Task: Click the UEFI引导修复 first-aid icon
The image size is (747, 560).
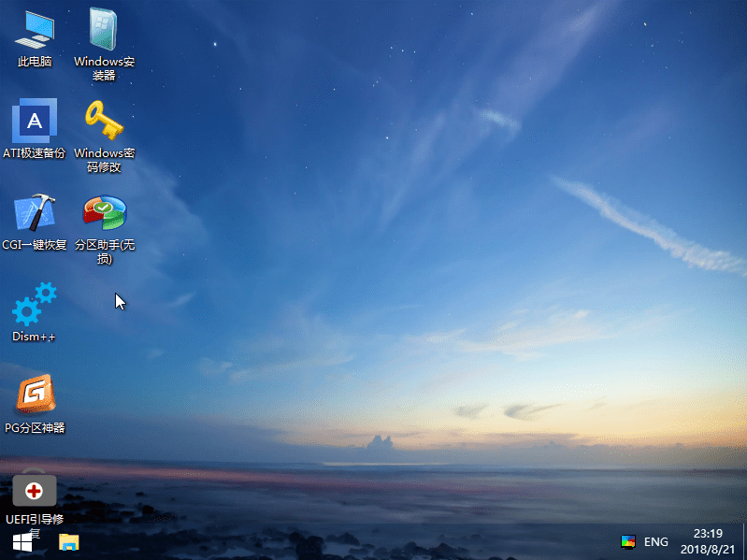Action: (35, 489)
